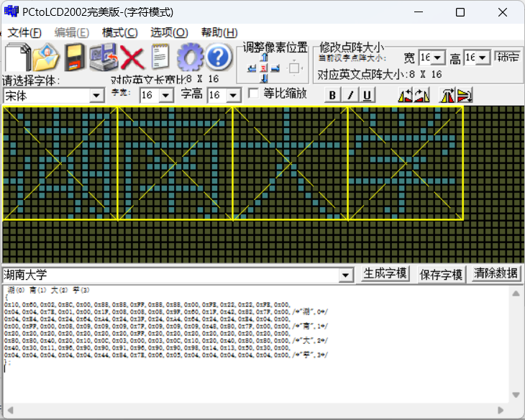The width and height of the screenshot is (525, 420).
Task: Click the flip horizontal mirror icon
Action: 447,95
